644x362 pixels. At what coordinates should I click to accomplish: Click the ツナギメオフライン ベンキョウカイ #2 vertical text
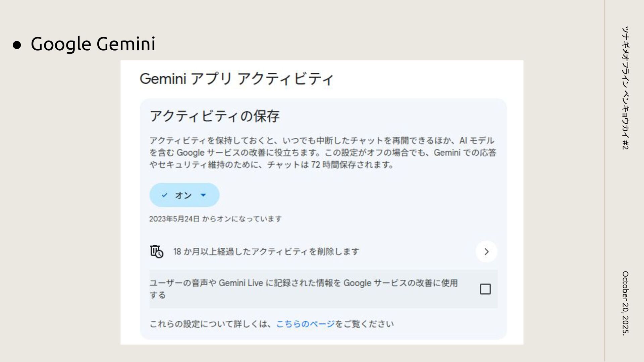click(x=625, y=88)
